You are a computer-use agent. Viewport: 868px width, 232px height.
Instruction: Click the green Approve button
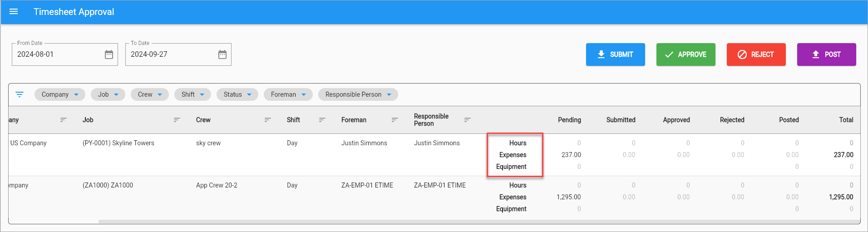(x=686, y=54)
